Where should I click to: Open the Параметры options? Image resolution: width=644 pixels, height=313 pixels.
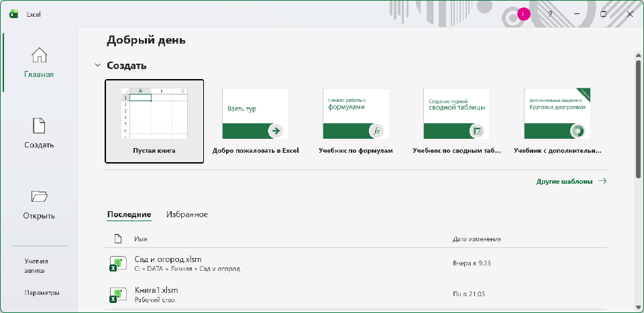coord(42,293)
